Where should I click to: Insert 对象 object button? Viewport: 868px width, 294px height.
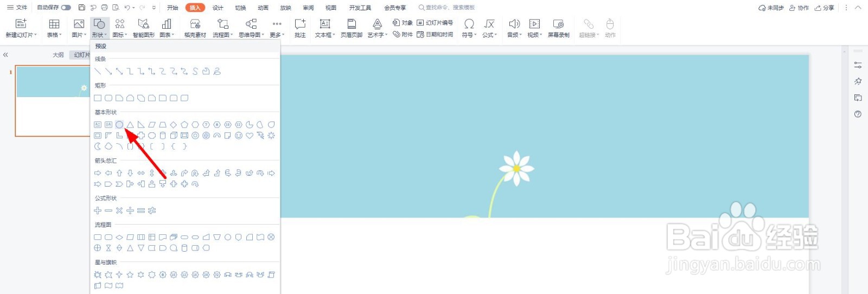click(x=403, y=23)
